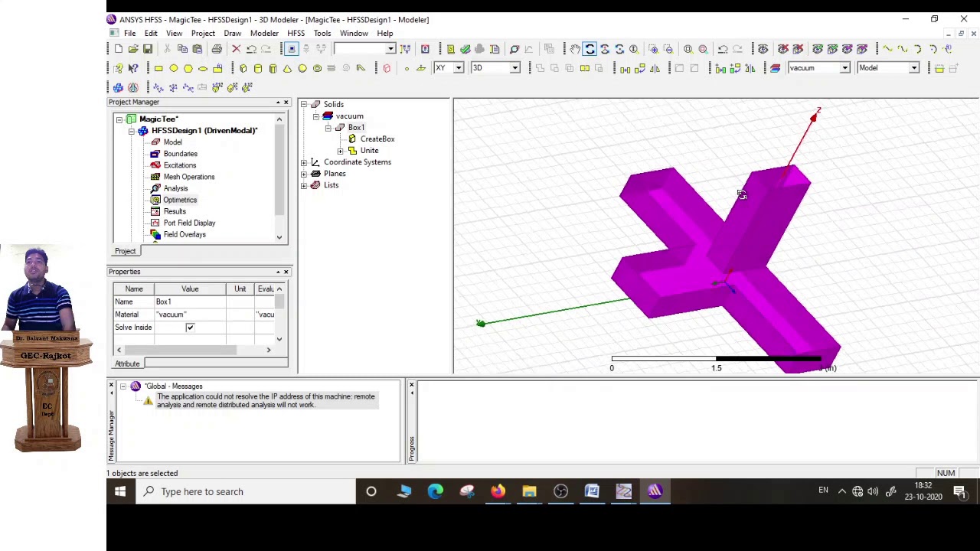Select CreateBox in model history
Viewport: 980px width, 551px height.
coord(377,139)
